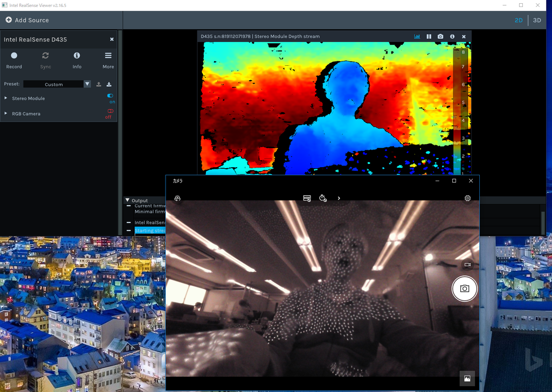Open Camera app settings gear
The image size is (552, 392).
(x=467, y=198)
